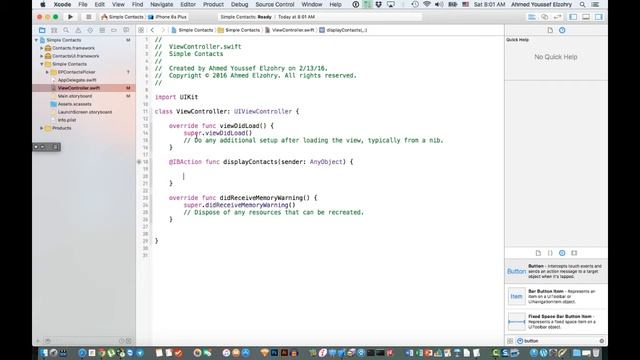Select the Button object in library

(556, 271)
